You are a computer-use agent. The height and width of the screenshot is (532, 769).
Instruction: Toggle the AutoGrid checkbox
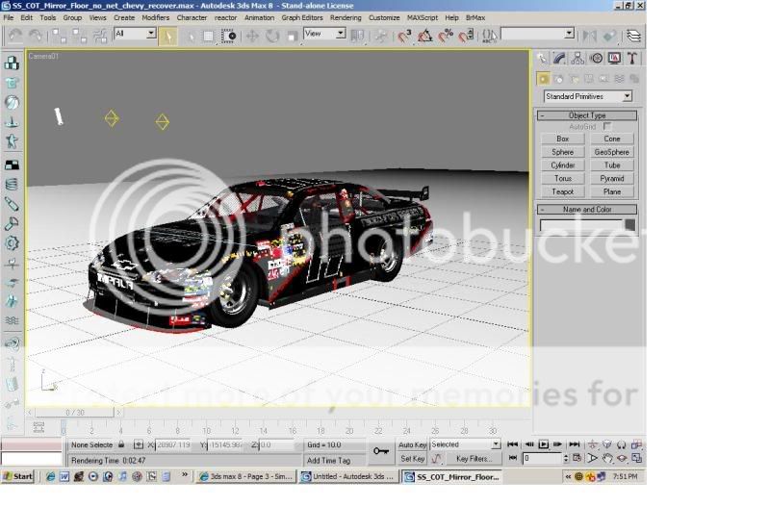point(607,126)
